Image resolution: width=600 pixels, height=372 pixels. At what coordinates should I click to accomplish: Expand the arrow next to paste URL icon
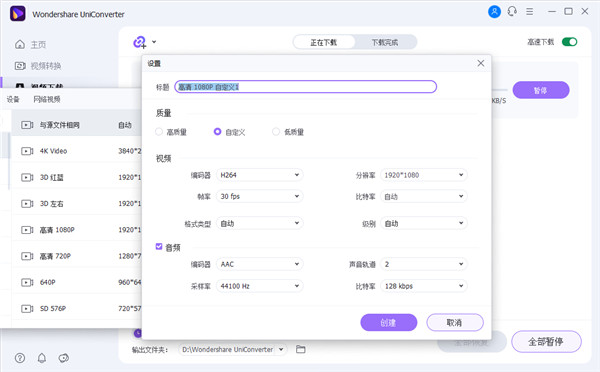coord(154,42)
